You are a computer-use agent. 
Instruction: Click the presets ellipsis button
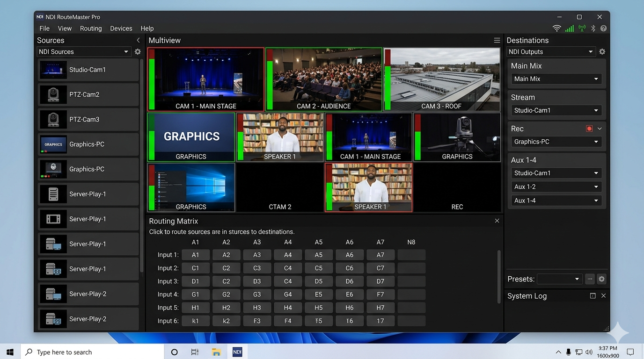(x=590, y=279)
